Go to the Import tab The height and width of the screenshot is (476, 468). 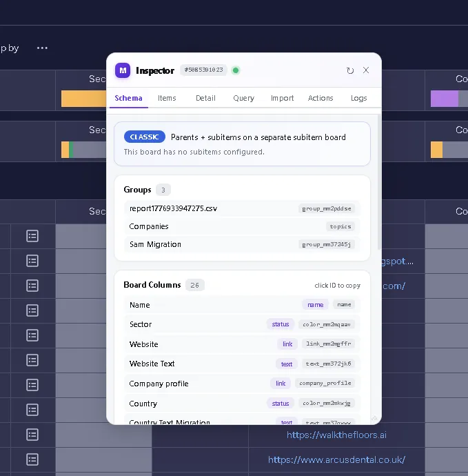coord(282,98)
